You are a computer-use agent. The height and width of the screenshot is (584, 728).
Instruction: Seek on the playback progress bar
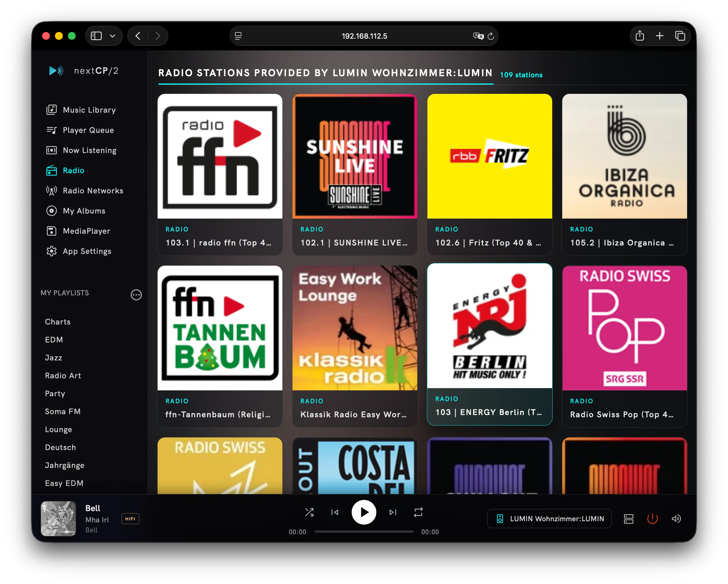364,532
